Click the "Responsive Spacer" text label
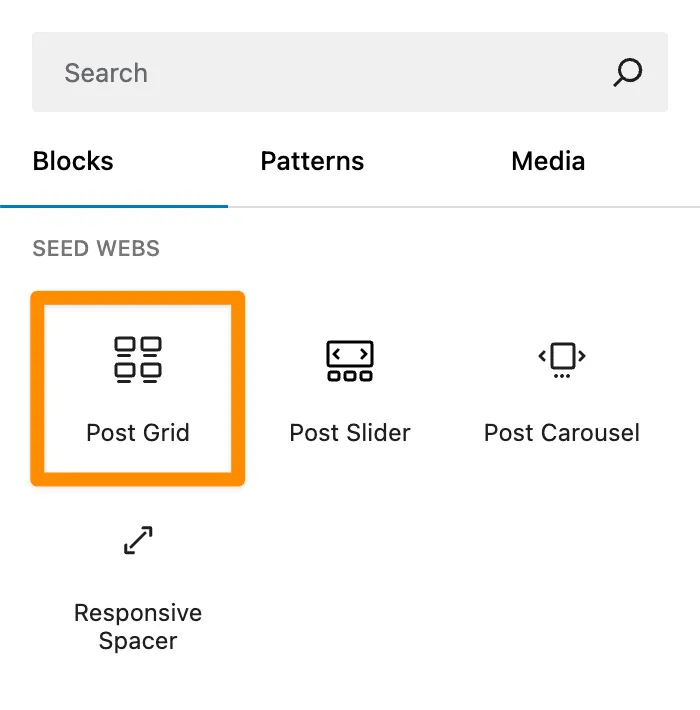The height and width of the screenshot is (710, 700). click(x=138, y=626)
